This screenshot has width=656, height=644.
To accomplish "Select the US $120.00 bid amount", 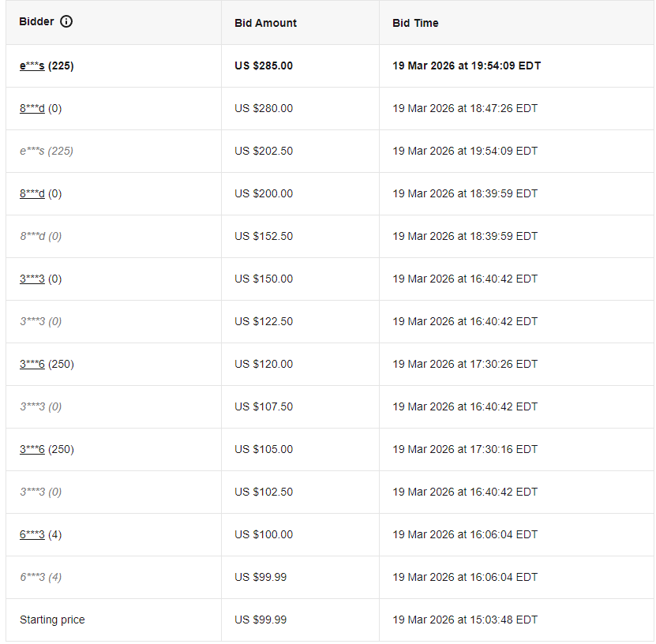I will click(264, 365).
